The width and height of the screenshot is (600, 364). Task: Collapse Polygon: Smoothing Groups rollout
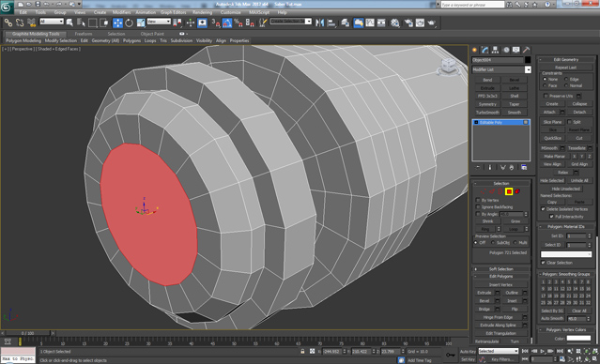click(566, 274)
